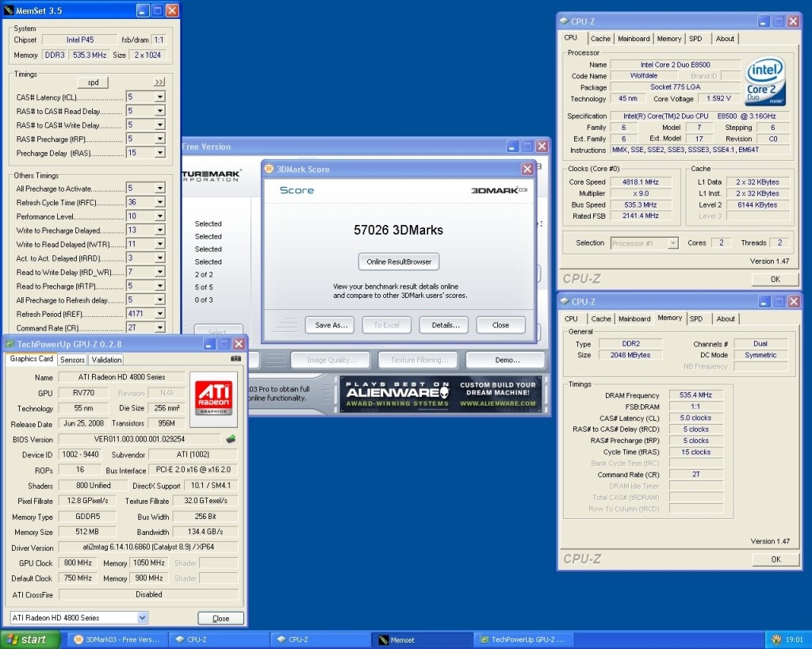This screenshot has height=649, width=812.
Task: Click Close button in GPU-Z window
Action: pyautogui.click(x=220, y=618)
